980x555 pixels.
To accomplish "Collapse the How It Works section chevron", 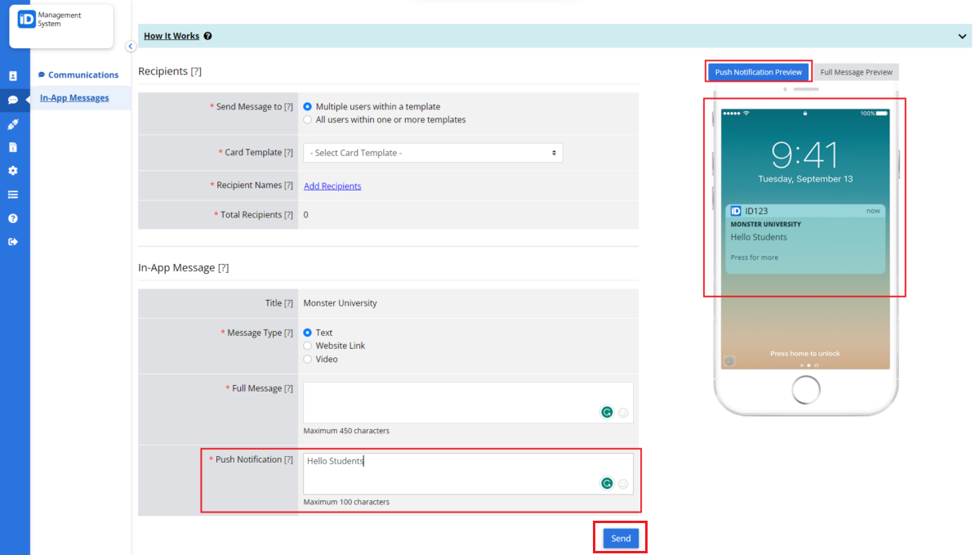I will [962, 36].
